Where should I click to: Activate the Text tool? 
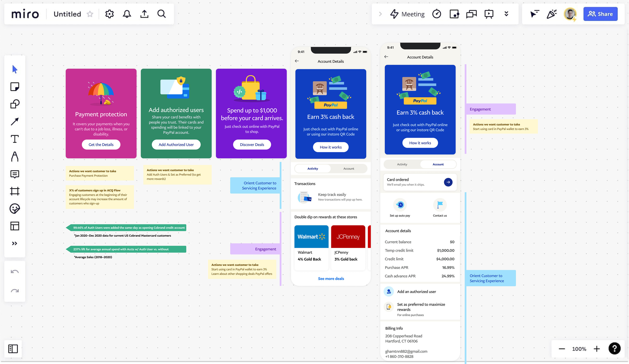pyautogui.click(x=15, y=139)
